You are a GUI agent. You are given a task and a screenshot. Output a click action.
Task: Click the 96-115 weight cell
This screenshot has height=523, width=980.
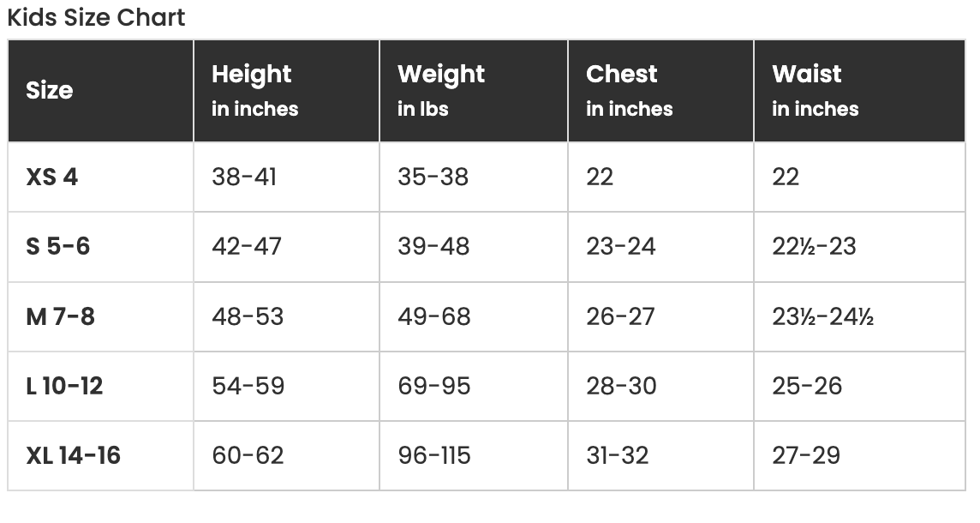(434, 455)
